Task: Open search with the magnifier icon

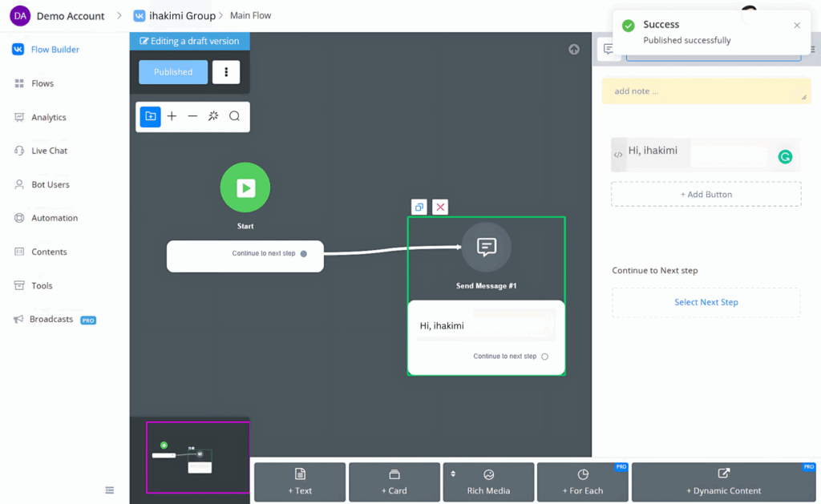Action: pos(234,116)
